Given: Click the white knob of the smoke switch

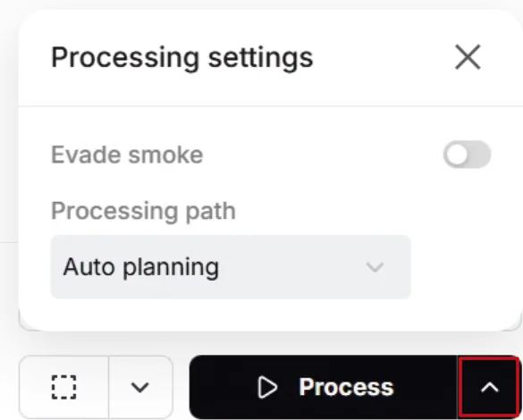Looking at the screenshot, I should tap(457, 155).
